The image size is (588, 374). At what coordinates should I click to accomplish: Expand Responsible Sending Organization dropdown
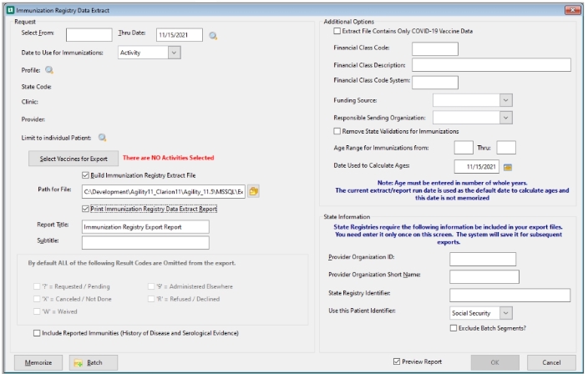pyautogui.click(x=506, y=118)
